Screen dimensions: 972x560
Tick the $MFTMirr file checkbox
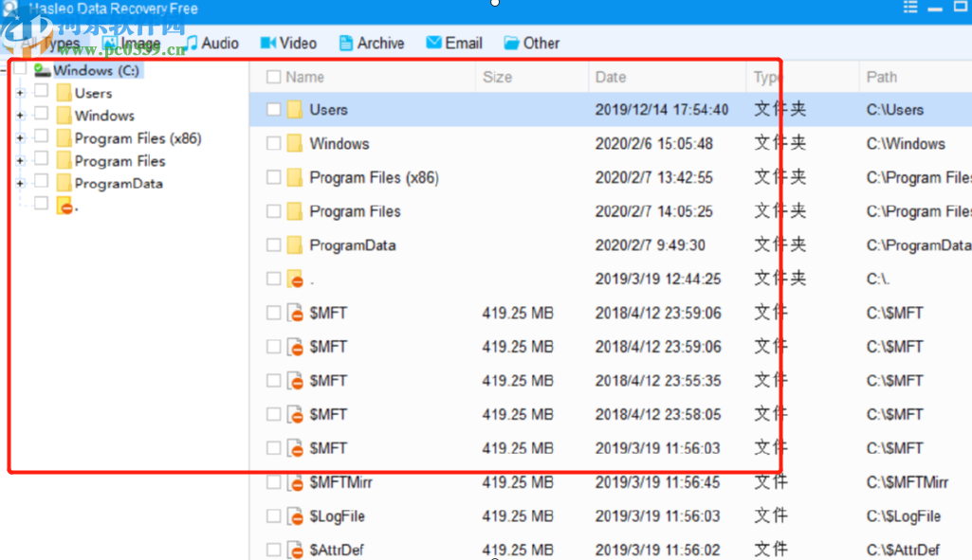pyautogui.click(x=273, y=482)
